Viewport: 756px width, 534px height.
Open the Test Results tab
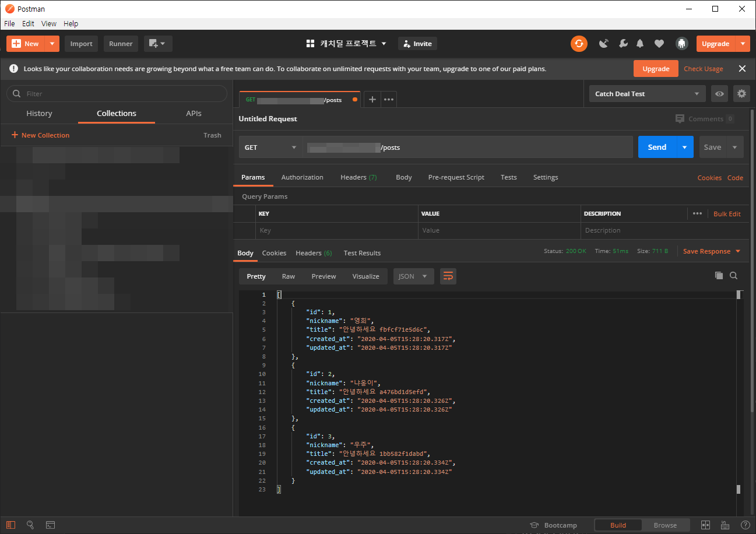(x=362, y=253)
